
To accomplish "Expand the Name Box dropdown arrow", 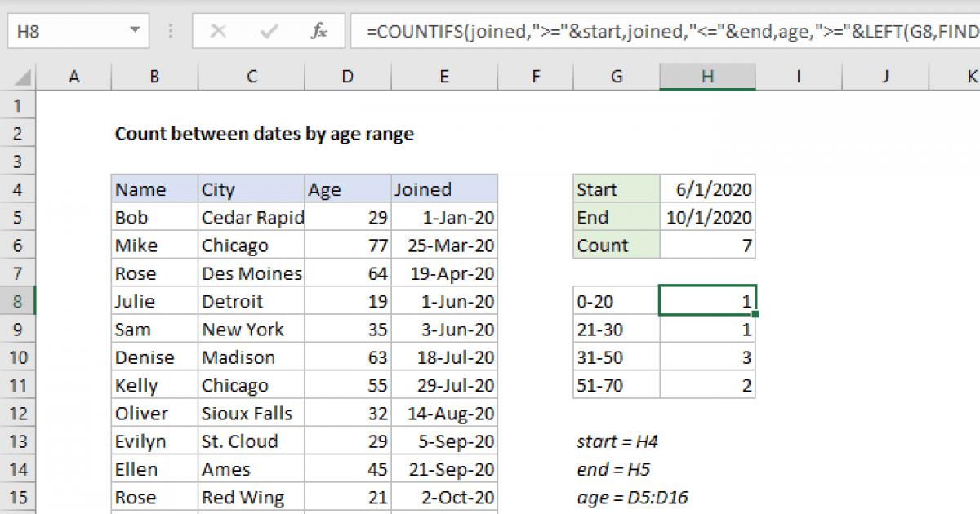I will 134,32.
